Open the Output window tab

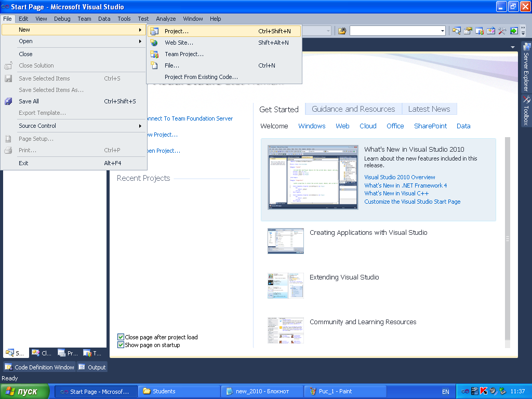tap(92, 367)
